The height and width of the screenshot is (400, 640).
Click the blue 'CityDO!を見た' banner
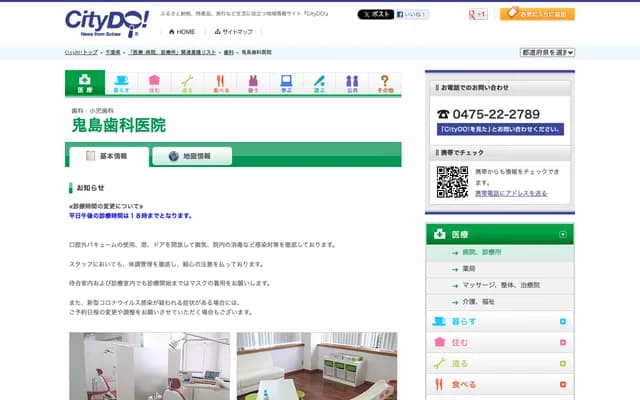(x=500, y=129)
